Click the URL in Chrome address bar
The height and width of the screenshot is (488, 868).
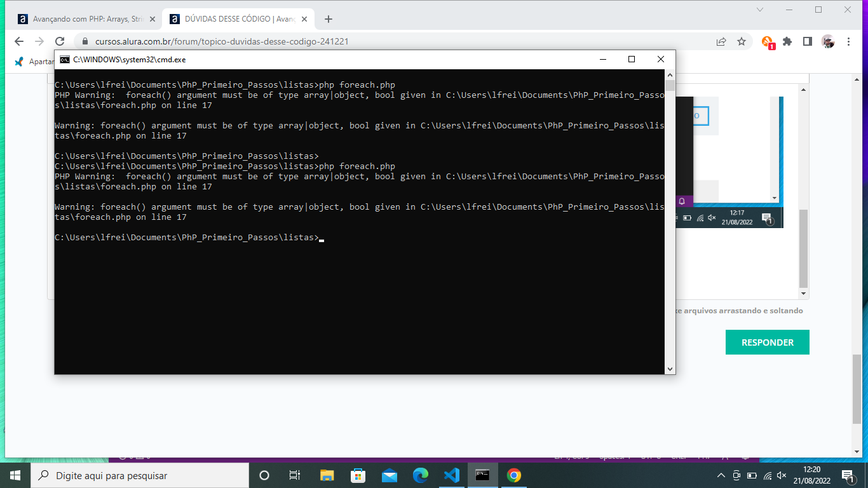222,42
